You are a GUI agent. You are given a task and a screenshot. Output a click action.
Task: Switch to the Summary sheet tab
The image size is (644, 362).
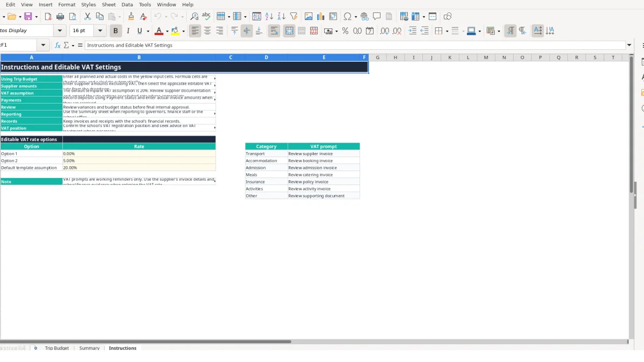pos(90,348)
